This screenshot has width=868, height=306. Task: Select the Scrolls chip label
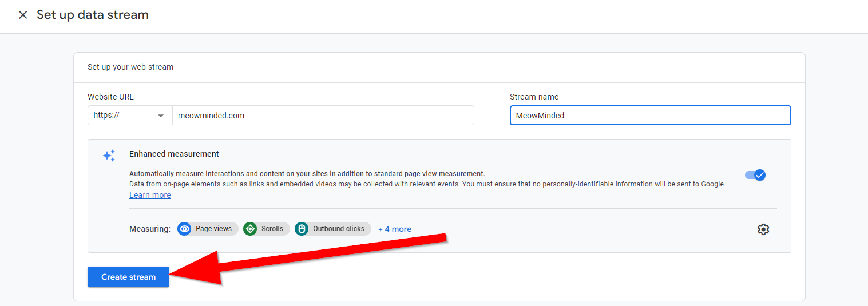point(272,229)
